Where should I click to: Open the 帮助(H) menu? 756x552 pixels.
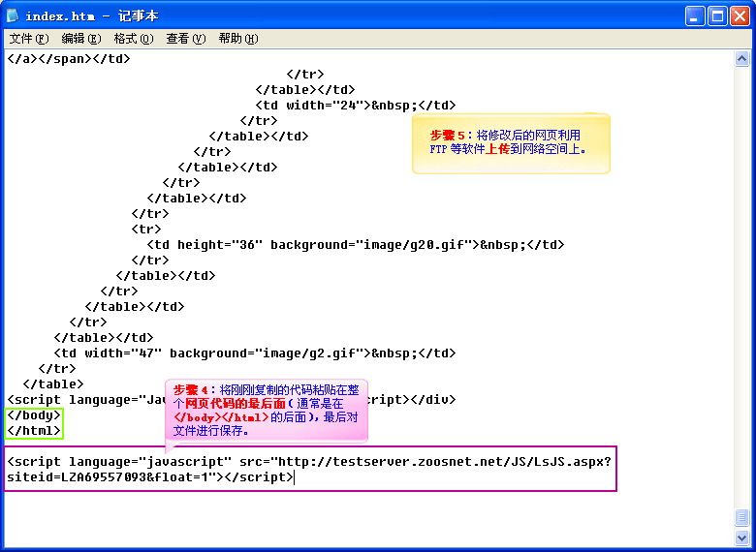point(237,39)
